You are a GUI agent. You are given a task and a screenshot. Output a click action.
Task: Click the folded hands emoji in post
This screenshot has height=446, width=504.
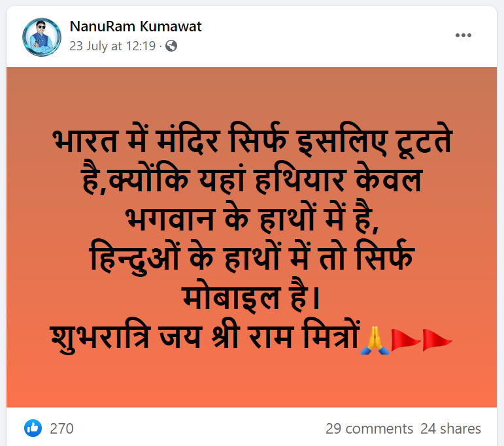point(375,340)
